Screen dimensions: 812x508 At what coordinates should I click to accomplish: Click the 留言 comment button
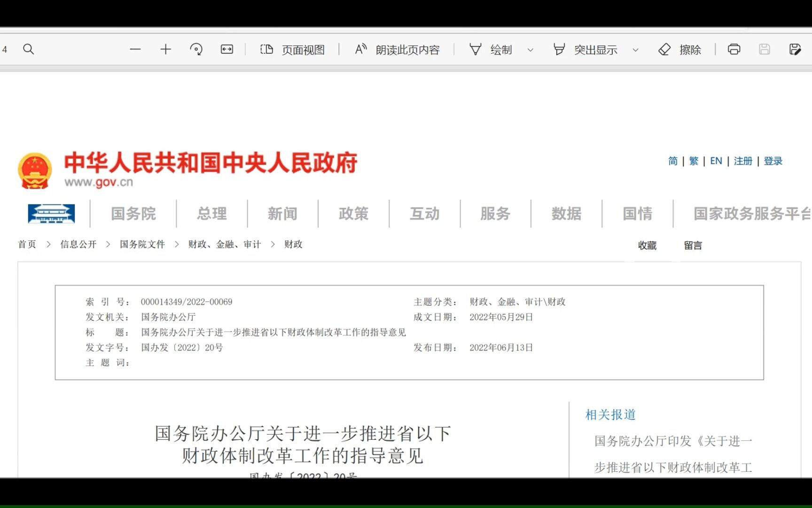(693, 245)
